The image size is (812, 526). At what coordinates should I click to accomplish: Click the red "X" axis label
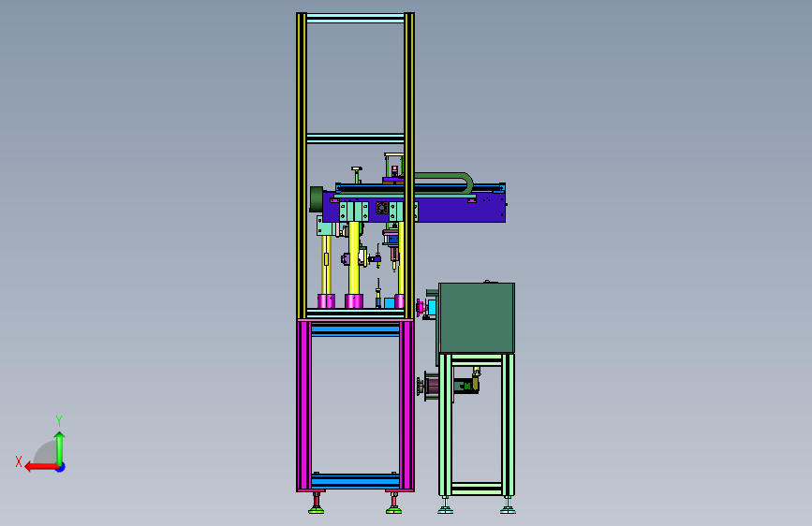tap(19, 461)
